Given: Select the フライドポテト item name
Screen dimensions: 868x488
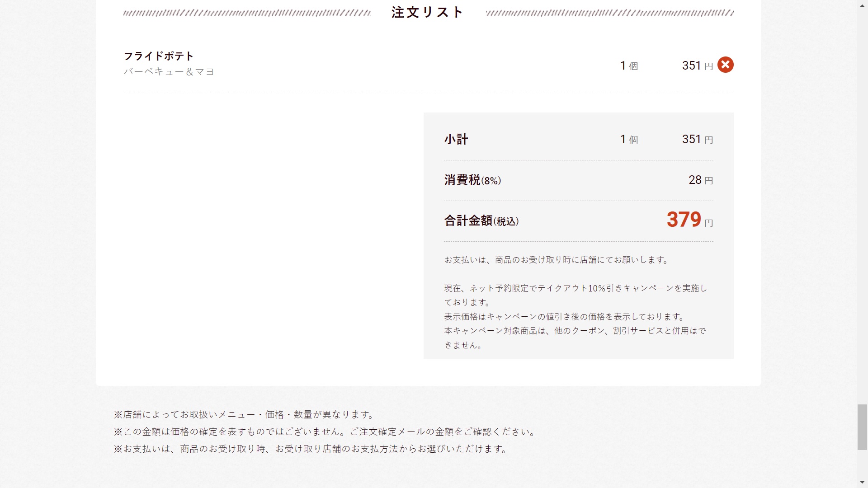Looking at the screenshot, I should pos(159,56).
